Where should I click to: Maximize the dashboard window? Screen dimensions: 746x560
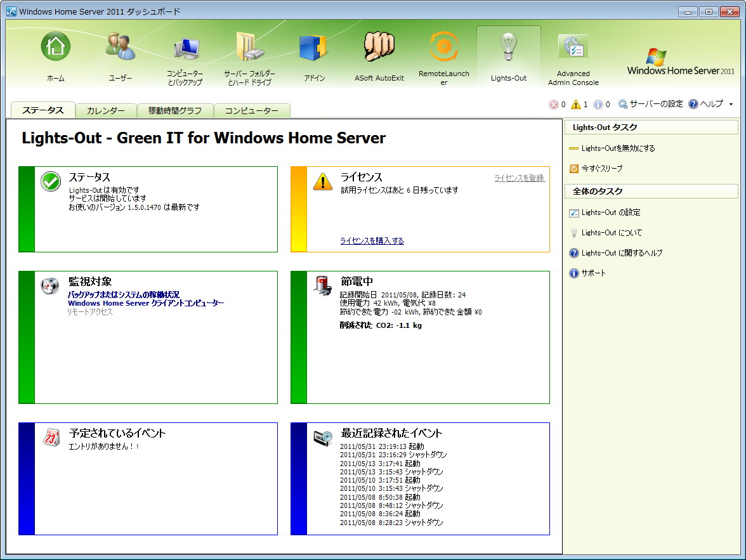pyautogui.click(x=709, y=12)
